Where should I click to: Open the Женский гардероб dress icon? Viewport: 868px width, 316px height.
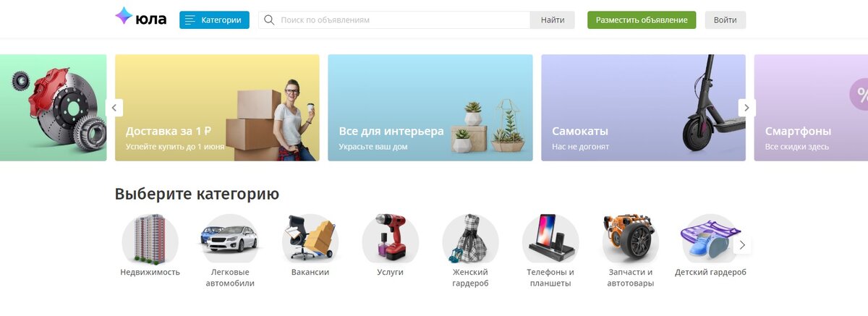pyautogui.click(x=470, y=239)
